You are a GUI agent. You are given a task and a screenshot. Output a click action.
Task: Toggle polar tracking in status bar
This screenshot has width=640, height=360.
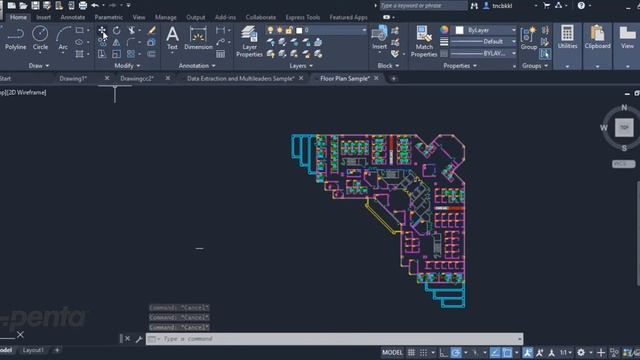click(456, 353)
